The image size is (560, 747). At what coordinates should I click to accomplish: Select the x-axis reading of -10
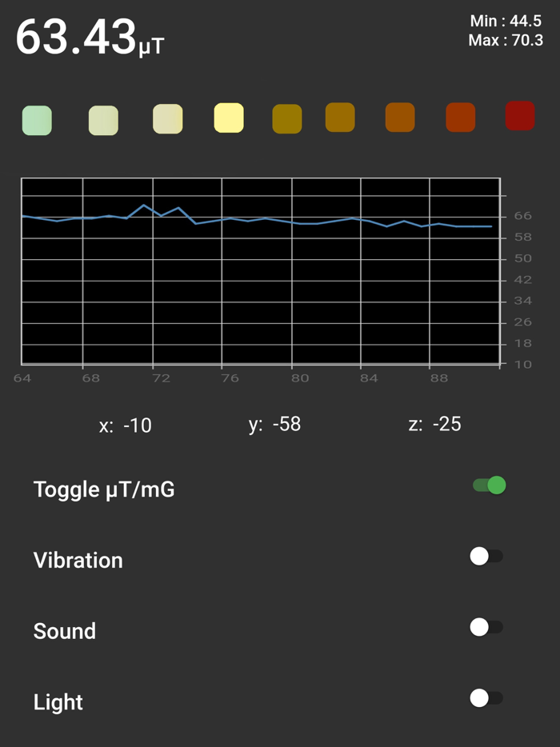point(126,425)
